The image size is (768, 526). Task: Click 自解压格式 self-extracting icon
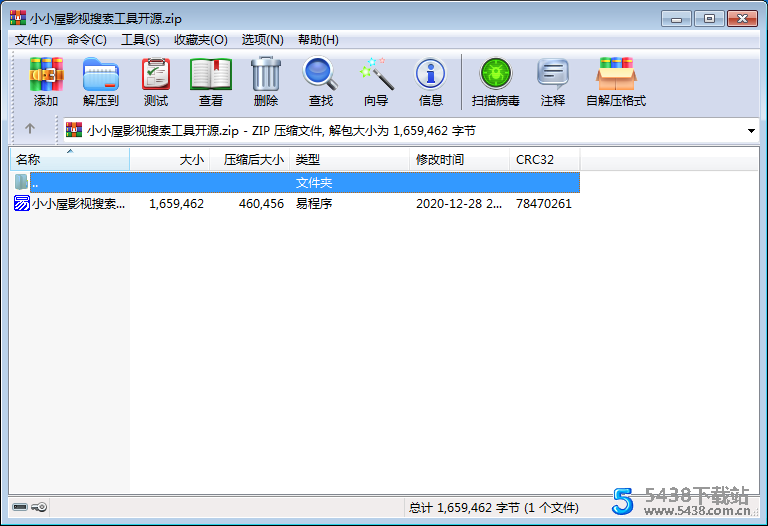pos(615,81)
